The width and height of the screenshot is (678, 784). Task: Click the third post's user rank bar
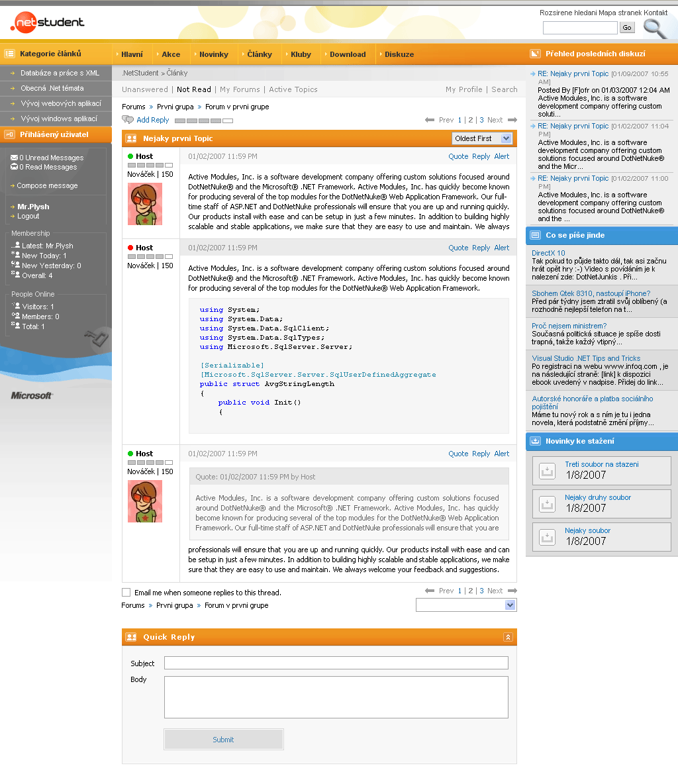(150, 462)
